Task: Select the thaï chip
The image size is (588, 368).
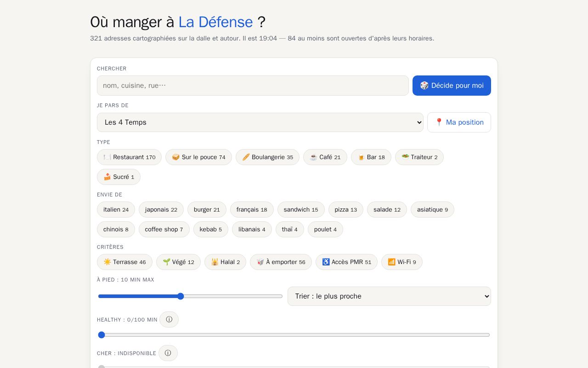Action: [x=290, y=230]
